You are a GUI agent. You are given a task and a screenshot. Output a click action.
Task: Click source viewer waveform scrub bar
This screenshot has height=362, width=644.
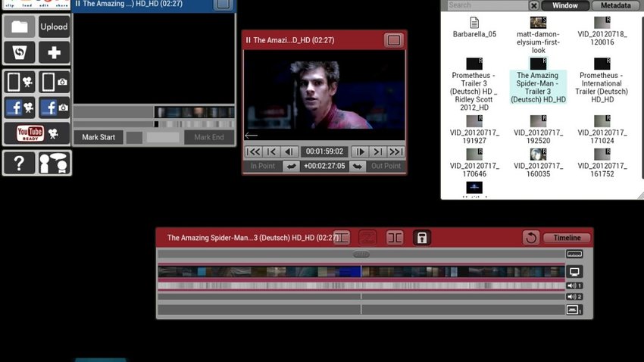[194, 124]
